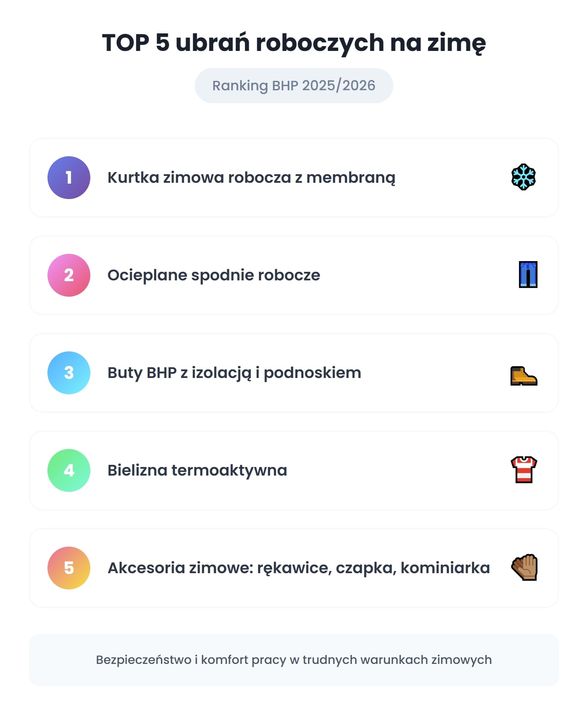This screenshot has width=588, height=708.
Task: Click the snowflake icon
Action: pos(523,177)
